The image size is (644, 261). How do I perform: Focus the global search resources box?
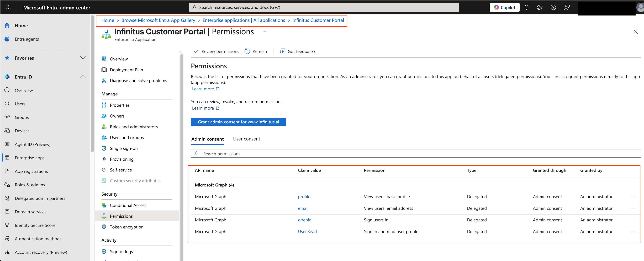pyautogui.click(x=324, y=8)
